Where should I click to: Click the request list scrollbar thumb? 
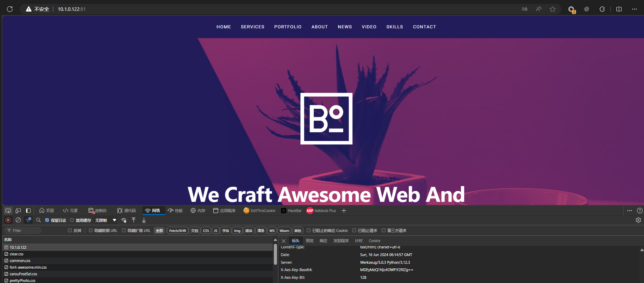pyautogui.click(x=275, y=254)
